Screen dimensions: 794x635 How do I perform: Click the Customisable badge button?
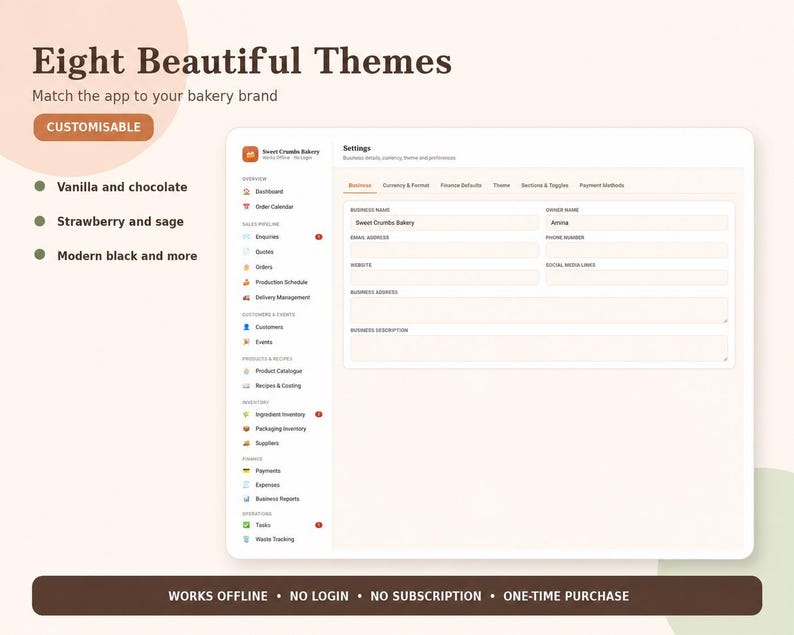point(94,127)
